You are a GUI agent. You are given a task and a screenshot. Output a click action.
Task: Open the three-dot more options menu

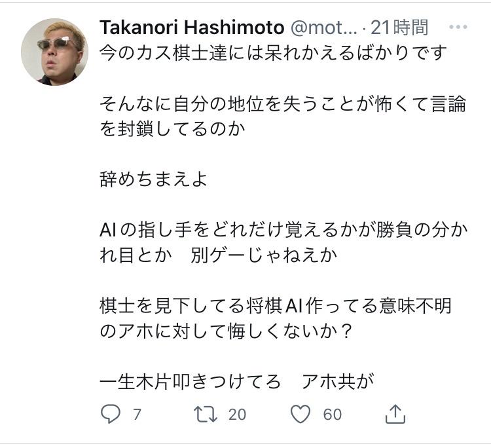tap(458, 28)
